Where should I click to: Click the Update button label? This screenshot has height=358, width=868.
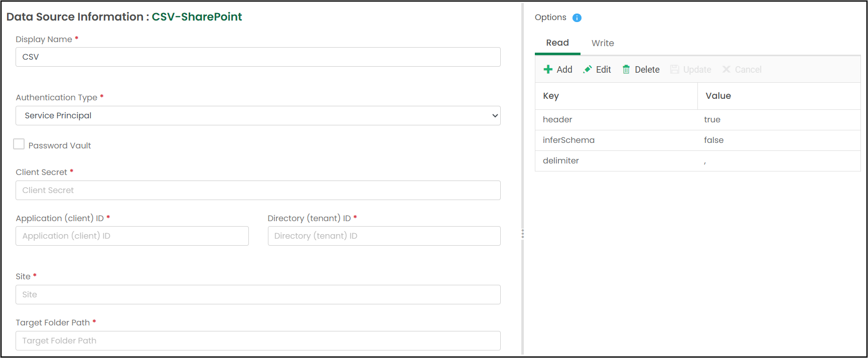[x=697, y=70]
